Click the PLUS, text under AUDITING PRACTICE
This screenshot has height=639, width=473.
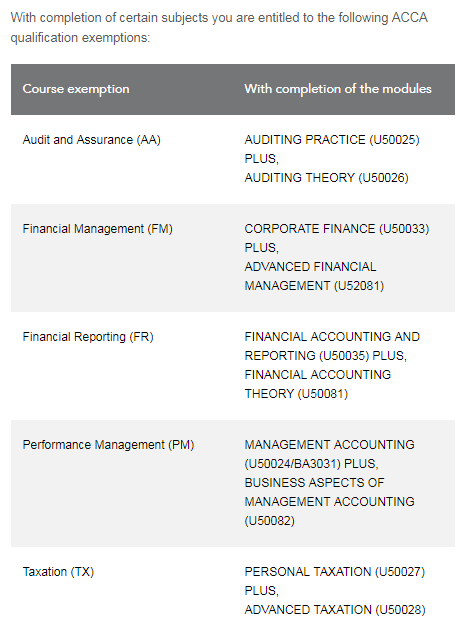[262, 159]
